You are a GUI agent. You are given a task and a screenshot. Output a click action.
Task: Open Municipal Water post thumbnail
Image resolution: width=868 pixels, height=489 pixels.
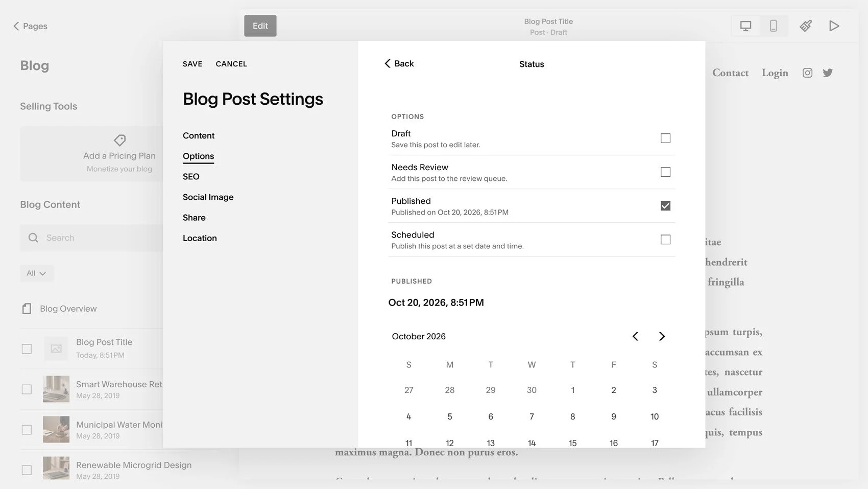tap(56, 429)
